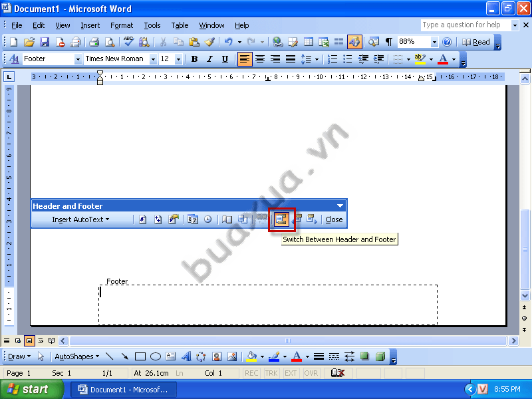Toggle Italic formatting
Image resolution: width=532 pixels, height=399 pixels.
tap(209, 59)
